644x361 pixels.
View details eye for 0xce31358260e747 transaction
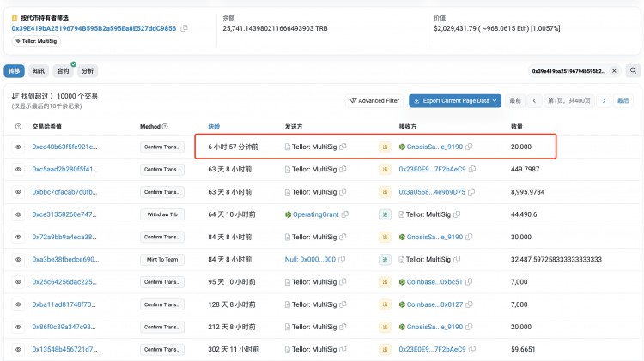point(18,214)
